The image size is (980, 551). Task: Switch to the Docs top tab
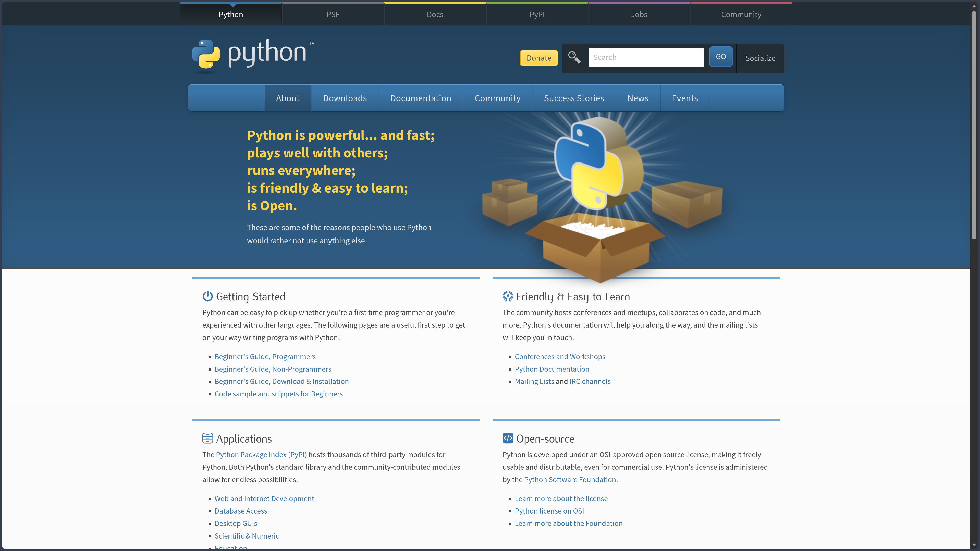(435, 15)
